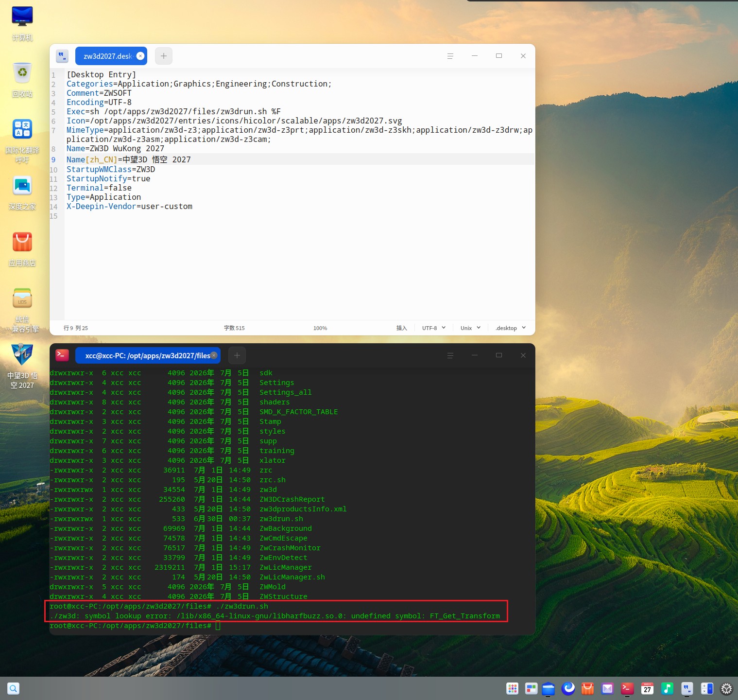Open system settings gear in dock
738x700 pixels.
coord(726,688)
